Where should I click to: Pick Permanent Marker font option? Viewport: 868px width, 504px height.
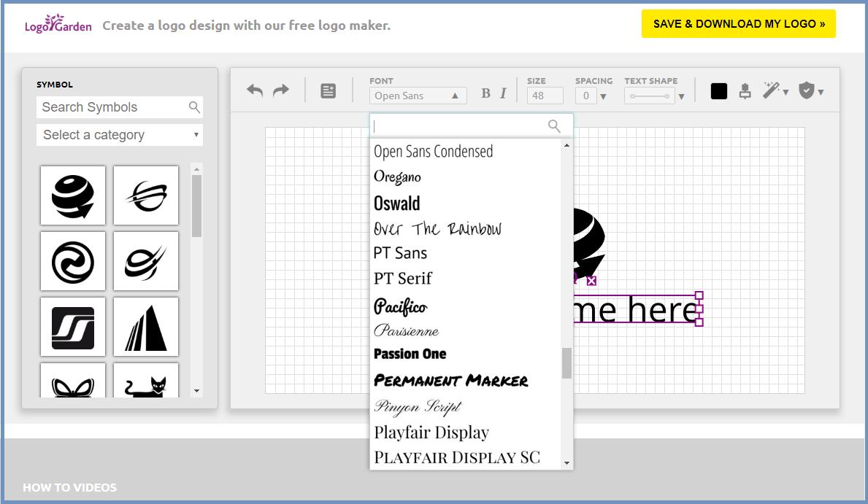coord(450,381)
